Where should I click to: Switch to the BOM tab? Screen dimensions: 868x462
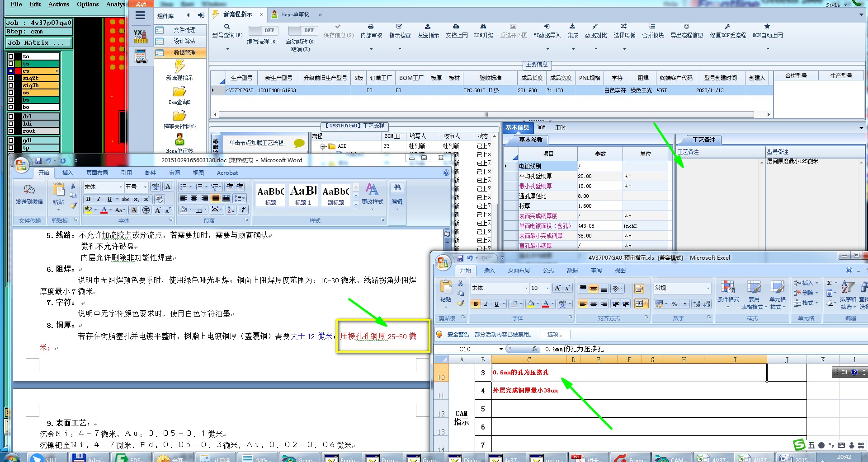click(542, 128)
